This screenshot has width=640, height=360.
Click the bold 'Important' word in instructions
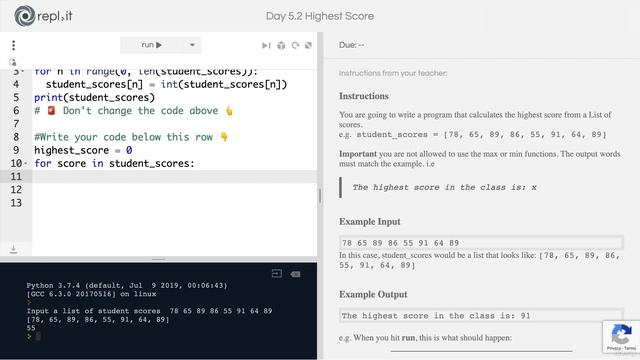tap(358, 154)
